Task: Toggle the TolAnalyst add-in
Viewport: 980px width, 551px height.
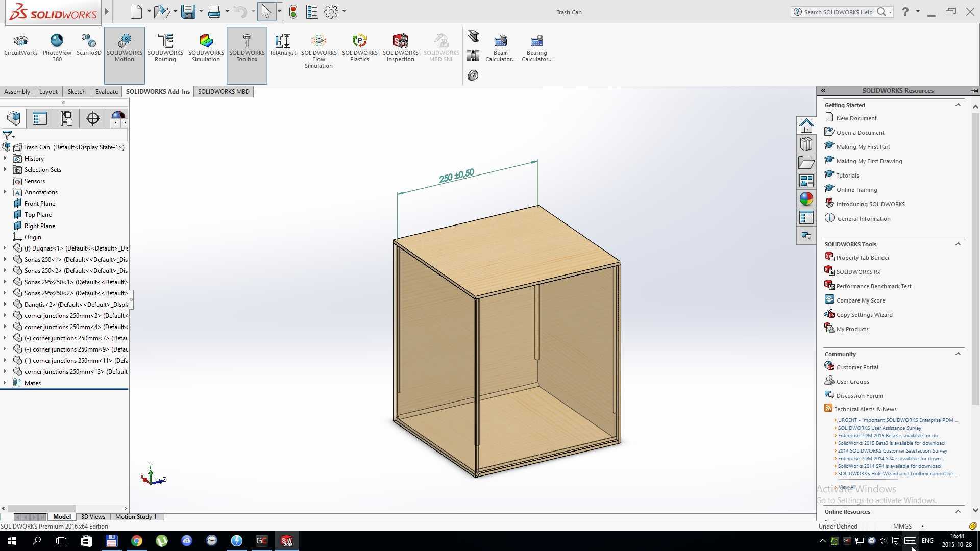Action: [283, 45]
